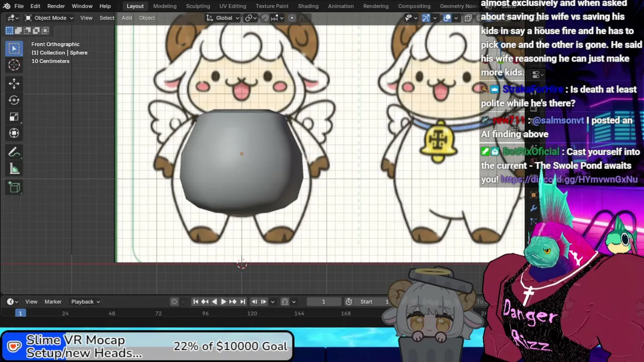The image size is (644, 362).
Task: Open the File menu
Action: (x=19, y=6)
